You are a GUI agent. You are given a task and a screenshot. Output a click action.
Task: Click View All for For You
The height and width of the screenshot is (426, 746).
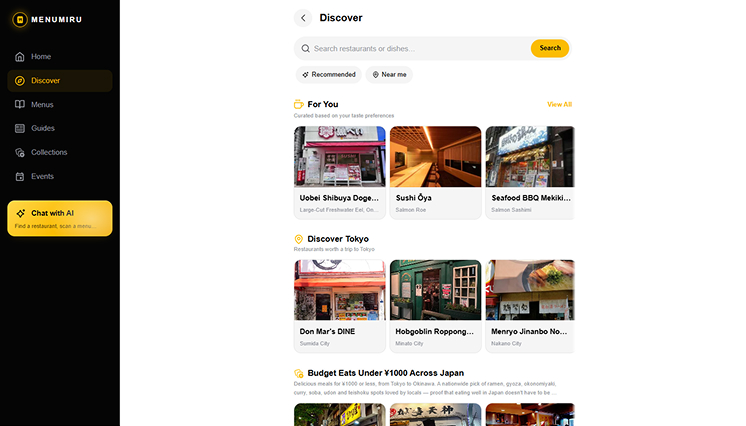(x=560, y=104)
